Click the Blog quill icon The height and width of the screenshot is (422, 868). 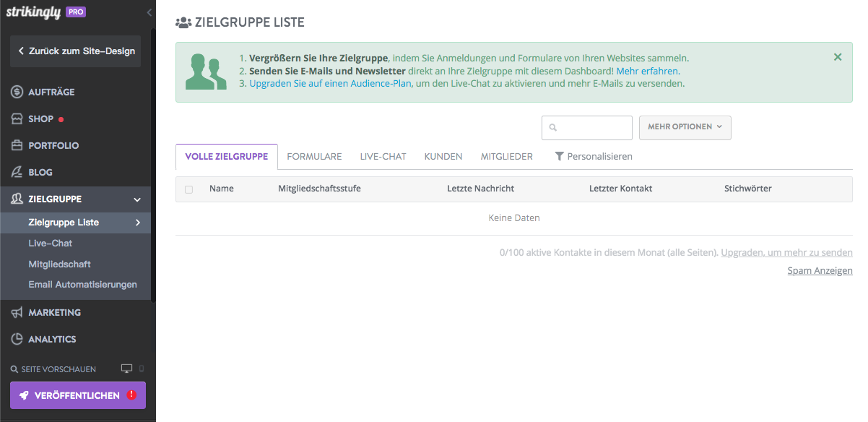click(17, 173)
